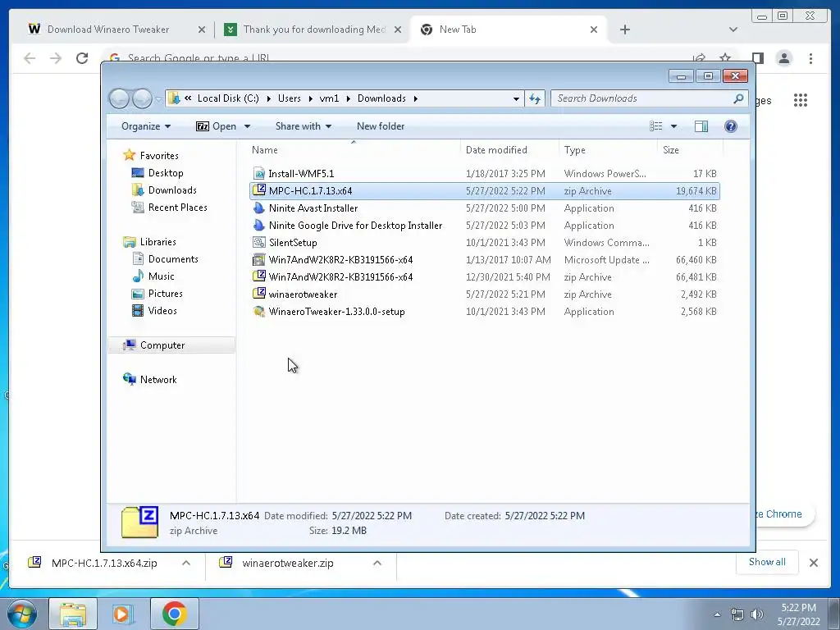The image size is (840, 630).
Task: Open the Organize dropdown menu
Action: (146, 126)
